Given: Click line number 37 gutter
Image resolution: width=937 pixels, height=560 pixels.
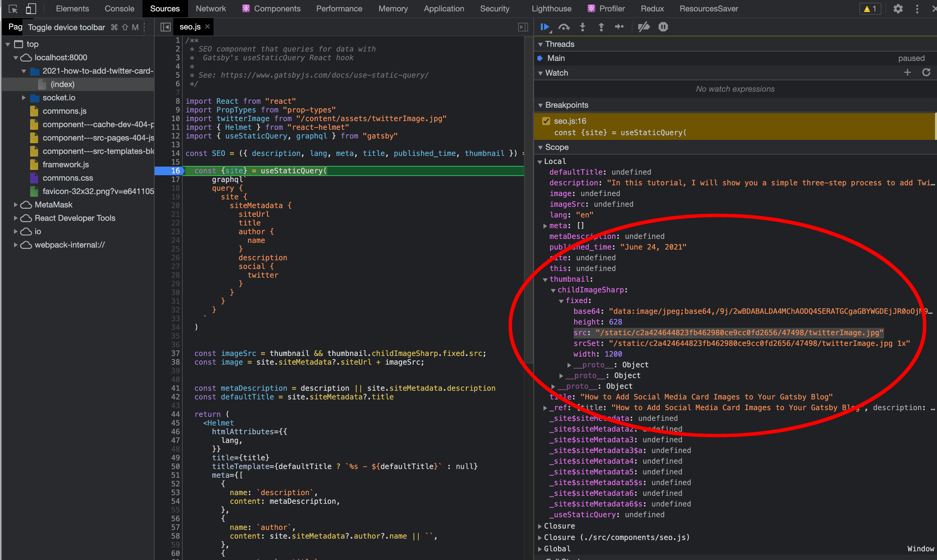Looking at the screenshot, I should click(x=175, y=353).
